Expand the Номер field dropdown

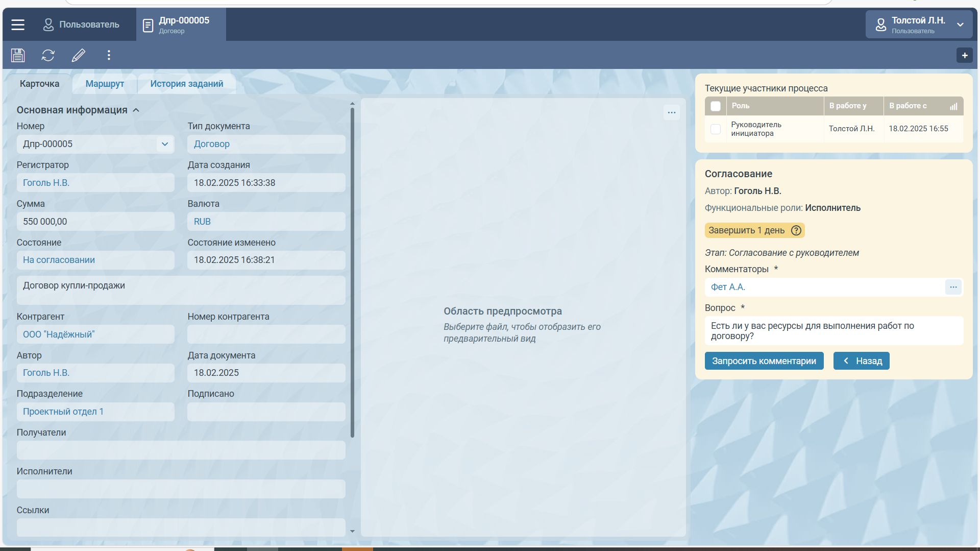tap(164, 144)
